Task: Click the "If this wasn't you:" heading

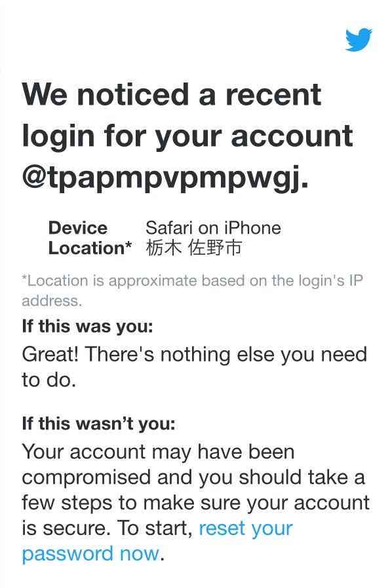Action: [98, 424]
